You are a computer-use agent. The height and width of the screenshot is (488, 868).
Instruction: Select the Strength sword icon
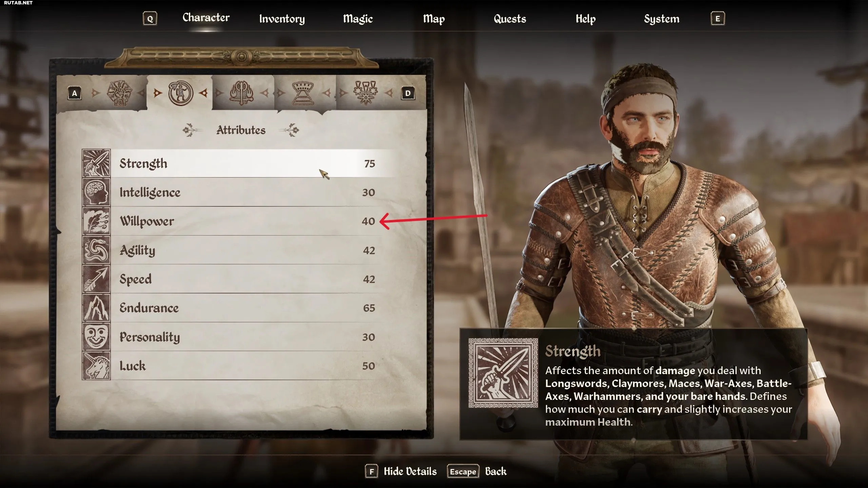(96, 163)
